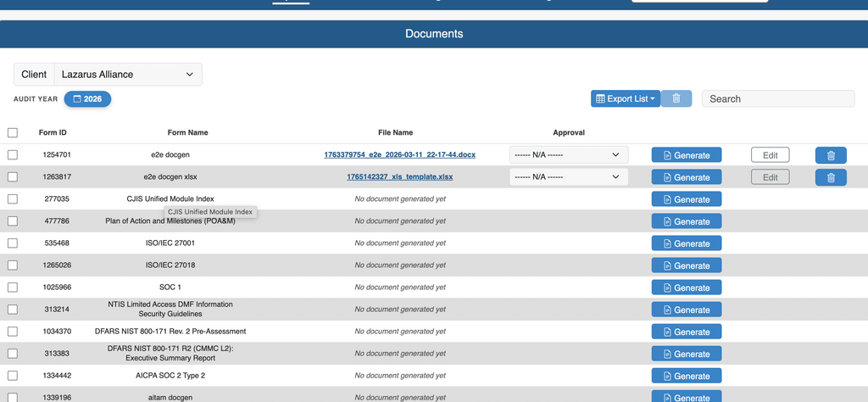The image size is (868, 402).
Task: Generate the CJIS Unified Module Index document
Action: point(687,199)
